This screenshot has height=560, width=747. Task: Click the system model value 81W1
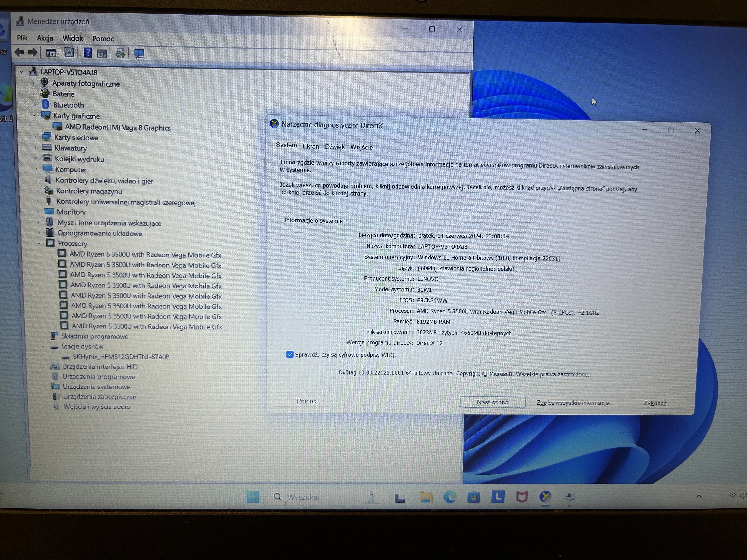click(x=424, y=289)
